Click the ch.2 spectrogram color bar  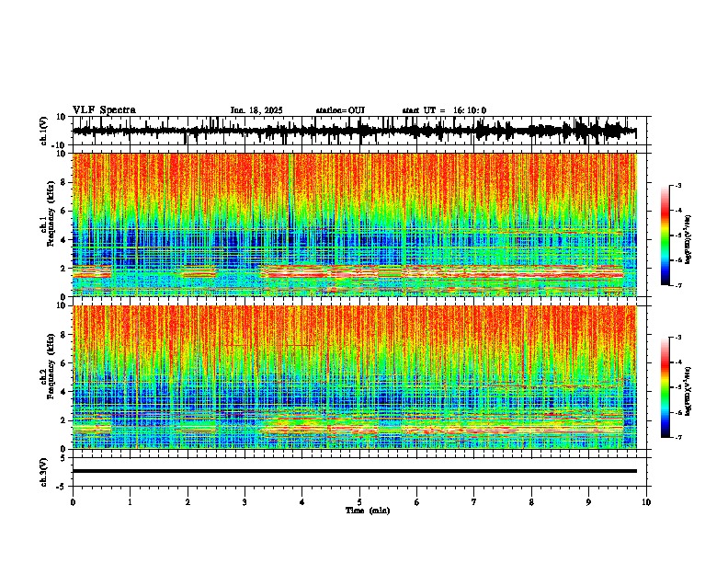pyautogui.click(x=665, y=387)
